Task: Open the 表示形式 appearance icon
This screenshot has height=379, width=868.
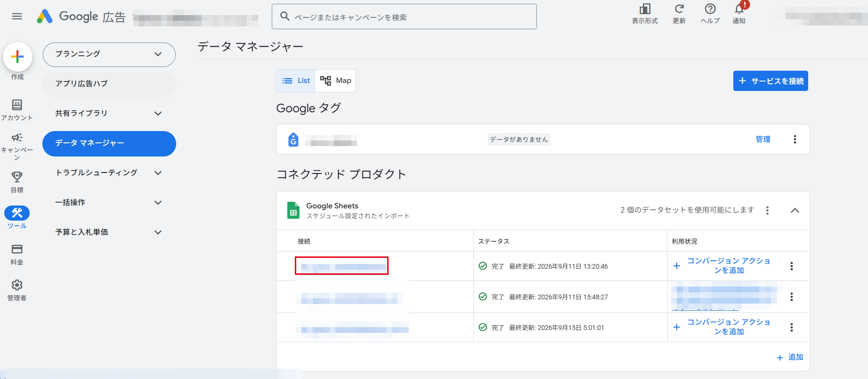Action: pyautogui.click(x=645, y=14)
